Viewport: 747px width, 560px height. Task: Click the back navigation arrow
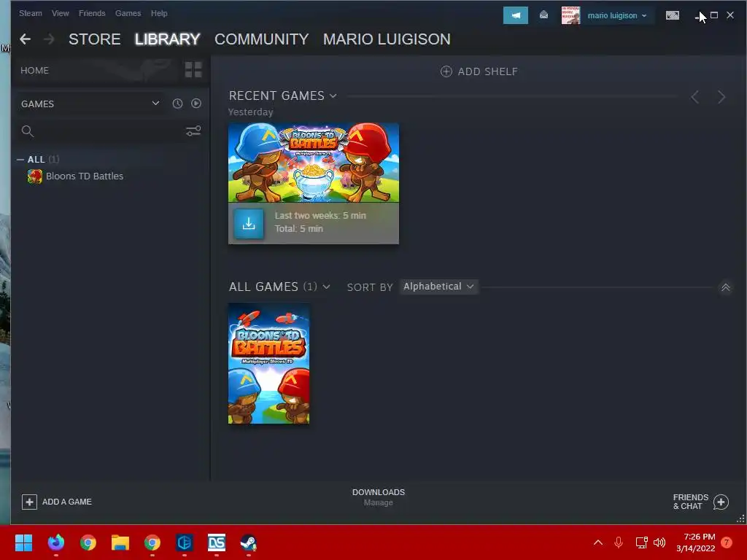pos(26,39)
